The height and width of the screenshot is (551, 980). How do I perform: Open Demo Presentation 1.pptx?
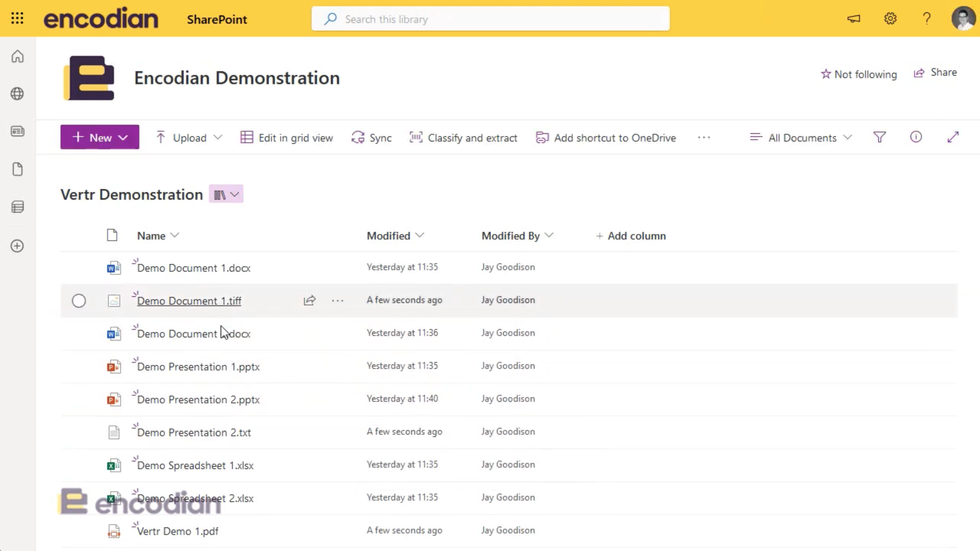click(x=198, y=367)
